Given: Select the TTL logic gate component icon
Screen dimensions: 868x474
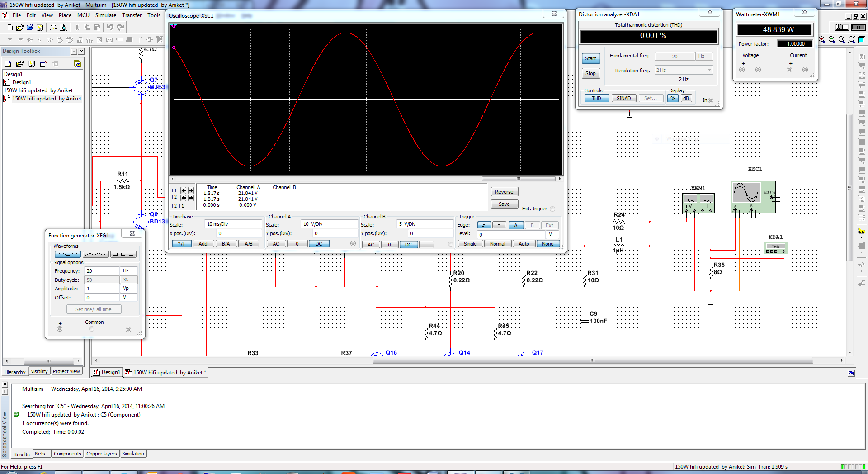Looking at the screenshot, I should [x=60, y=40].
